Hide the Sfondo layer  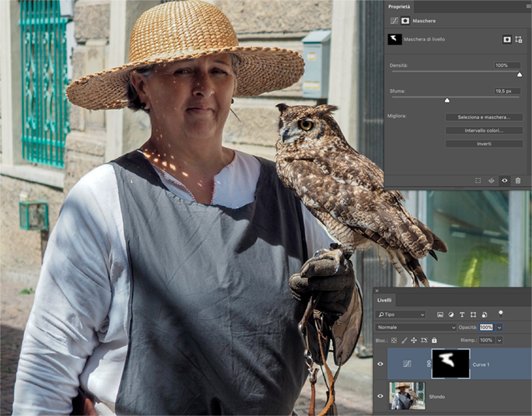coord(380,396)
